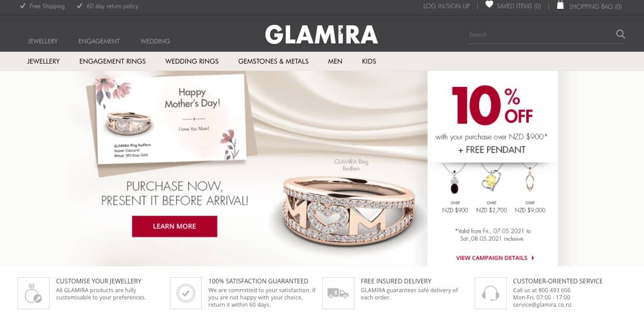Open the Engagement Rings menu
644x317 pixels.
pyautogui.click(x=113, y=61)
